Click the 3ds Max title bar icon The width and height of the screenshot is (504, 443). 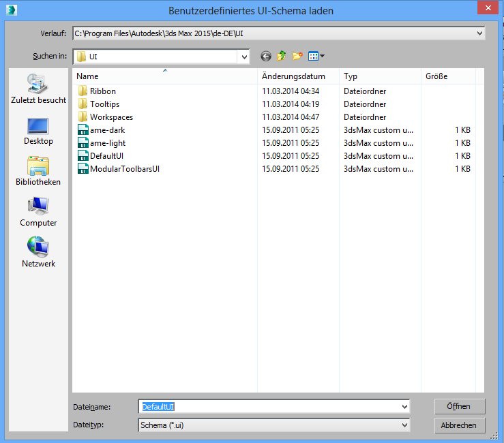click(11, 10)
